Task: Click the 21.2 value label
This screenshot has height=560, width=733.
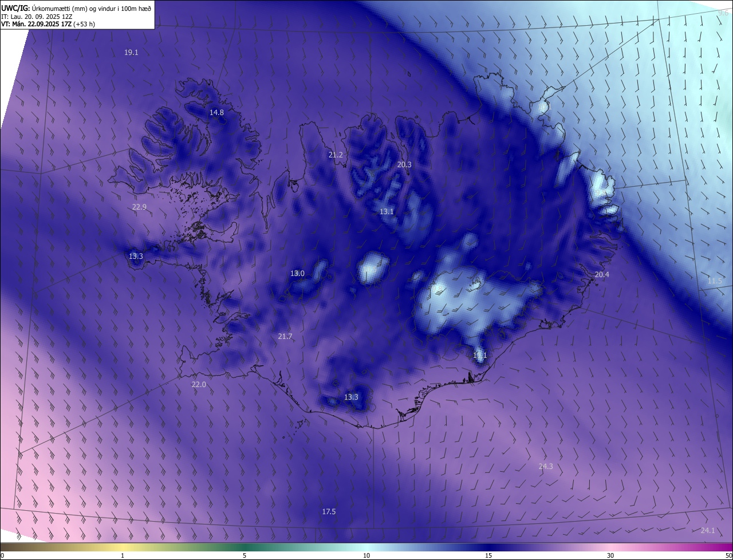Action: 336,155
